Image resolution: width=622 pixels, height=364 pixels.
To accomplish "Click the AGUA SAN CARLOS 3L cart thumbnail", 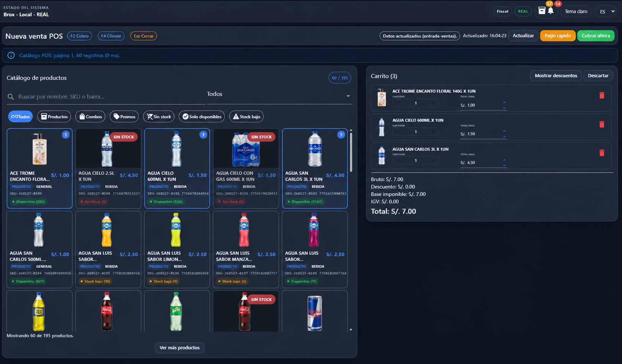I will click(x=382, y=155).
